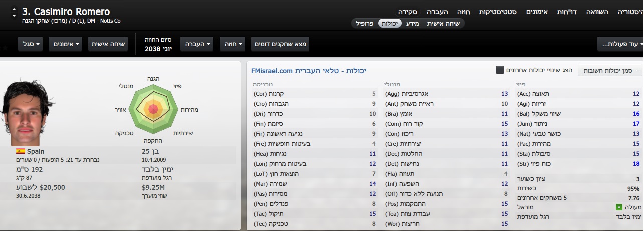Viewport: 644px width, 231px height.
Task: Click the attribute radar polygon chart
Action: tap(153, 108)
